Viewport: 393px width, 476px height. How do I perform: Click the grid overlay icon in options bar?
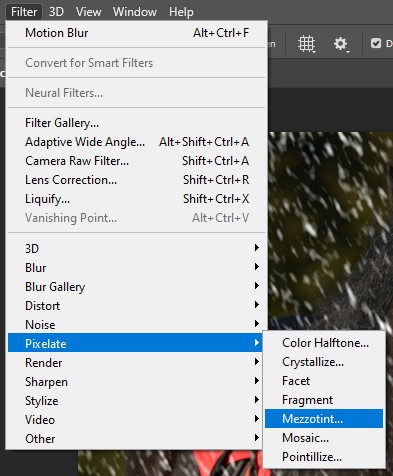click(306, 44)
